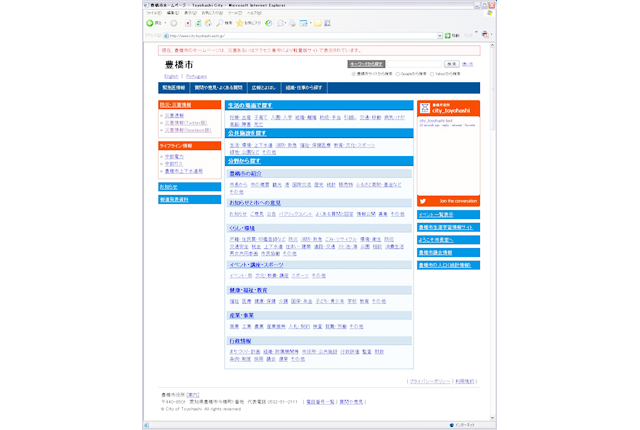Image resolution: width=640 pixels, height=430 pixels.
Task: Click the keyword search input field
Action: [x=414, y=64]
